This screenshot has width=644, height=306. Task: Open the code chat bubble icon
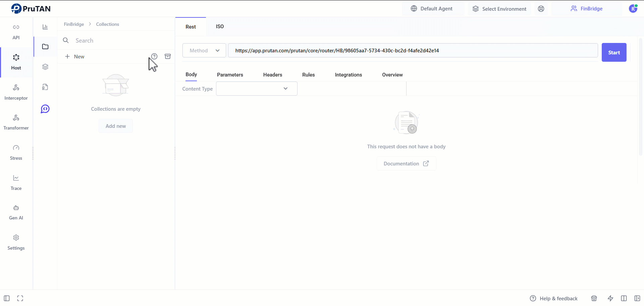[x=45, y=109]
